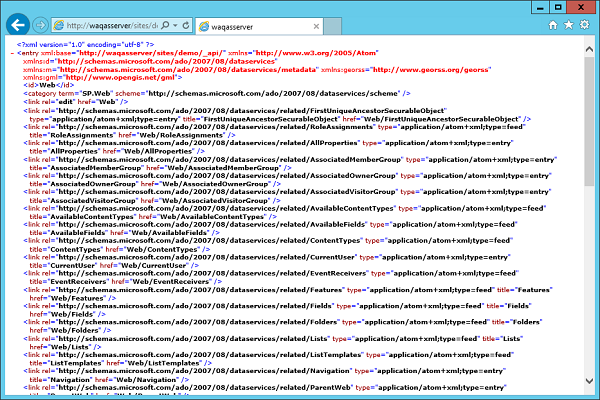The image size is (600, 400).
Task: Open Favorites star icon
Action: (x=569, y=25)
